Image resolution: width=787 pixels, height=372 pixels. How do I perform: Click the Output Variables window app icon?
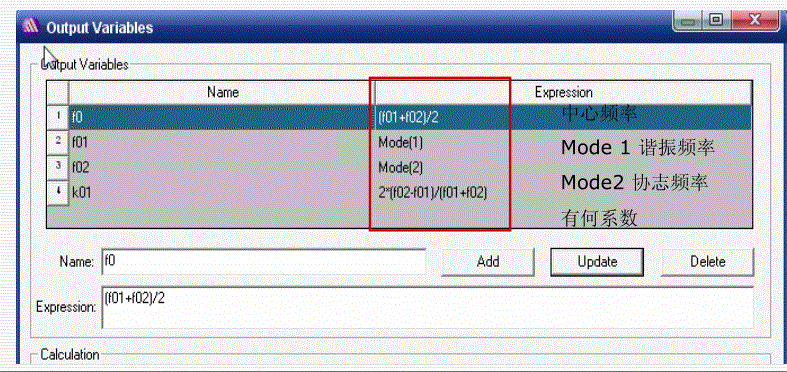coord(32,28)
